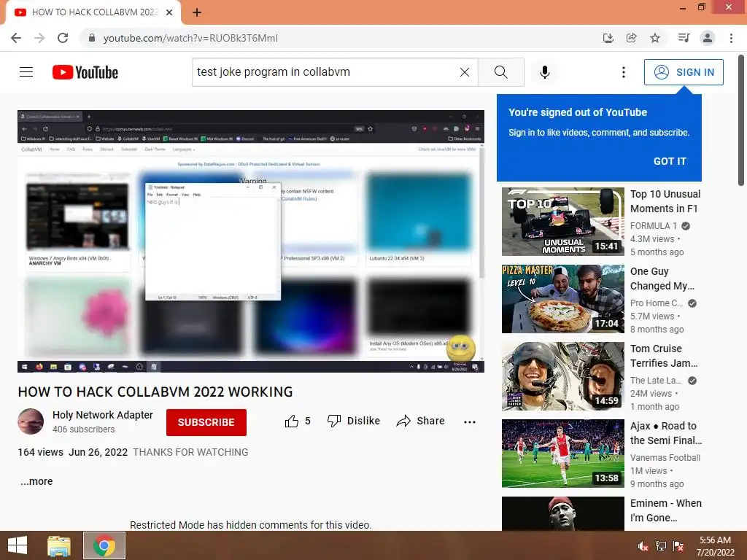Go to the YouTube home logo
Viewport: 747px width, 560px height.
(85, 72)
